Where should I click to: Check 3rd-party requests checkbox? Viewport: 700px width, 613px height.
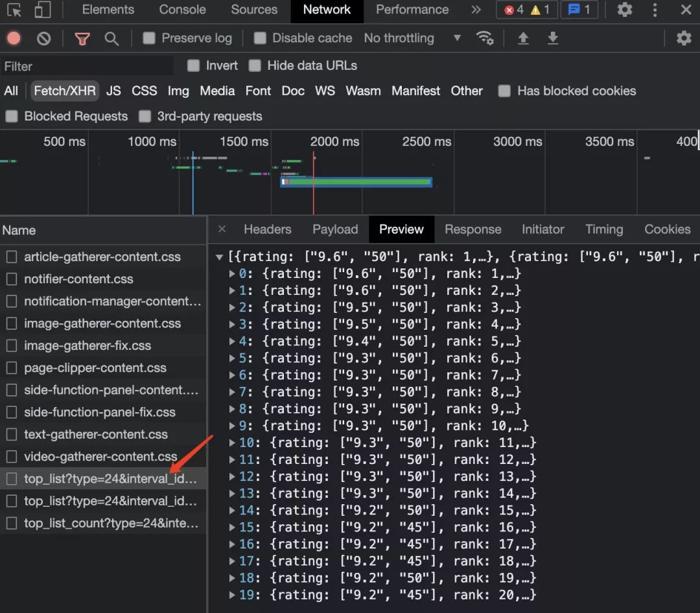[145, 117]
